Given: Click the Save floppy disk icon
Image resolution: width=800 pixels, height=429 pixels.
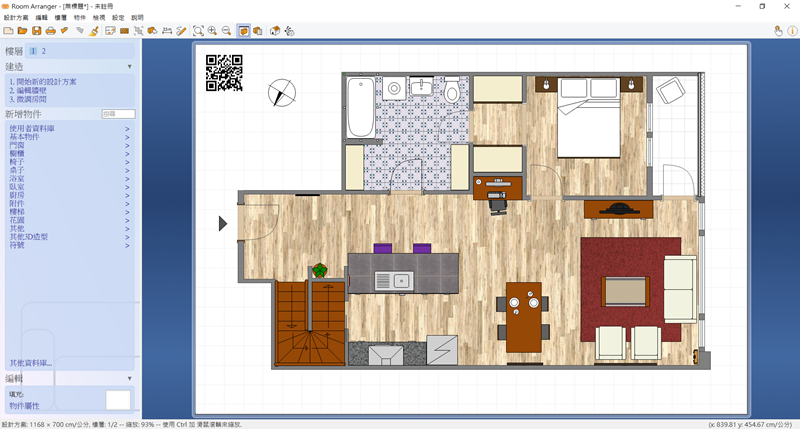Looking at the screenshot, I should 36,31.
